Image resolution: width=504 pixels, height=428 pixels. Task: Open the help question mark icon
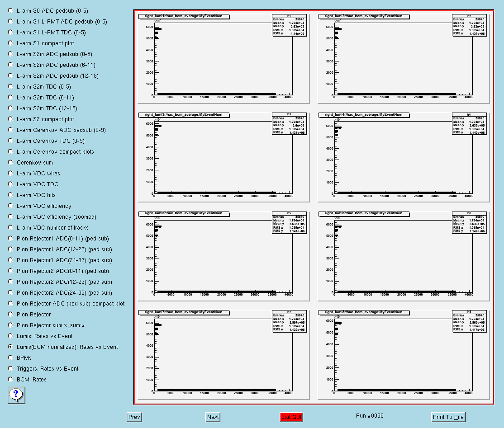pyautogui.click(x=16, y=395)
